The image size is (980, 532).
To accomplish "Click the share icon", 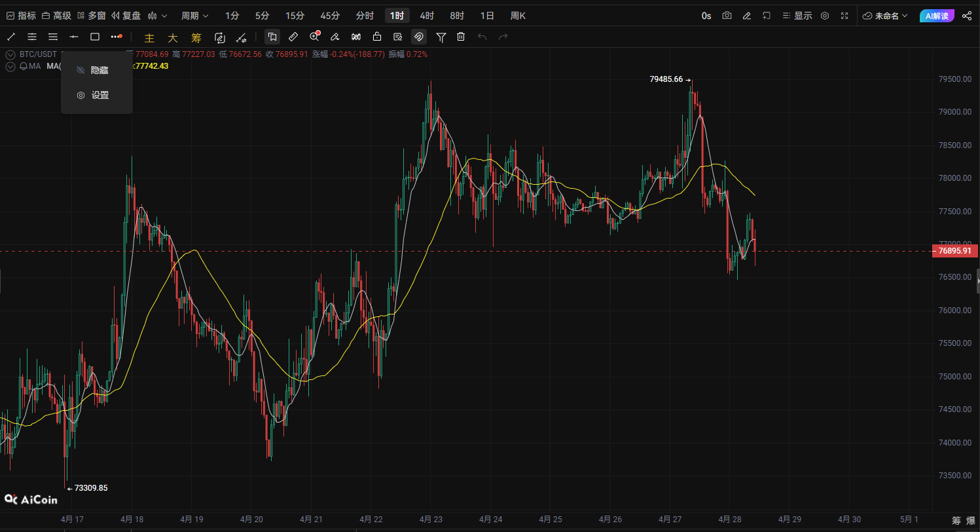I will coord(967,16).
